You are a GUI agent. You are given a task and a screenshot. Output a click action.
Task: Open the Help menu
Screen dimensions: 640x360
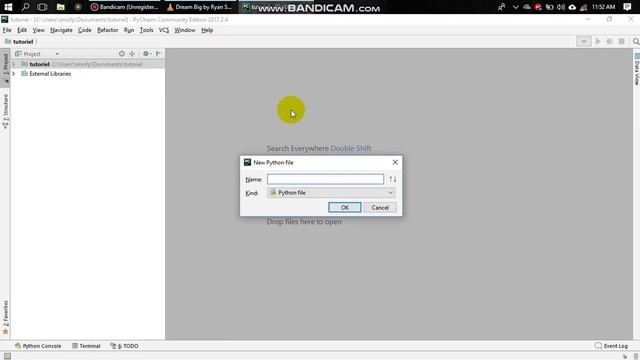(x=207, y=30)
